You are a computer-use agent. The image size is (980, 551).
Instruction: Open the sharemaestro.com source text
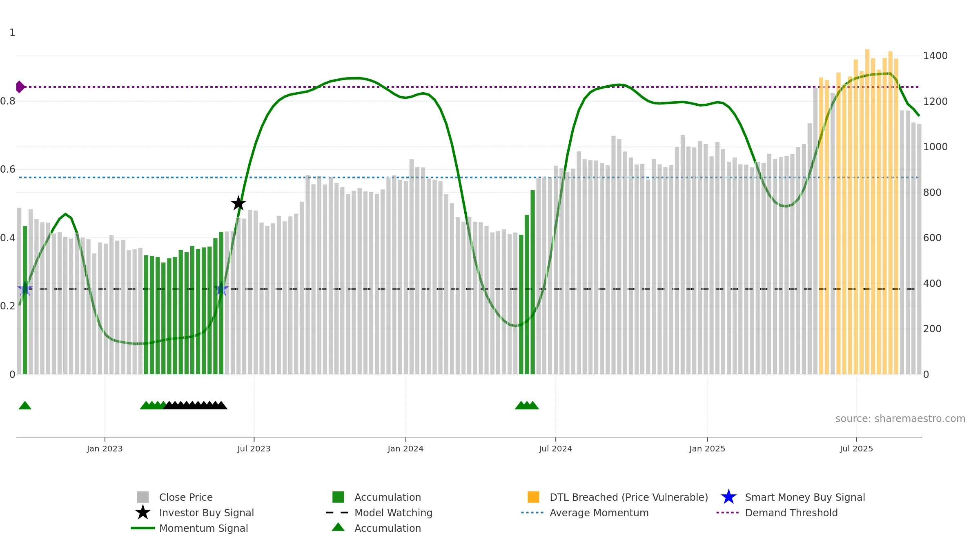pos(900,419)
